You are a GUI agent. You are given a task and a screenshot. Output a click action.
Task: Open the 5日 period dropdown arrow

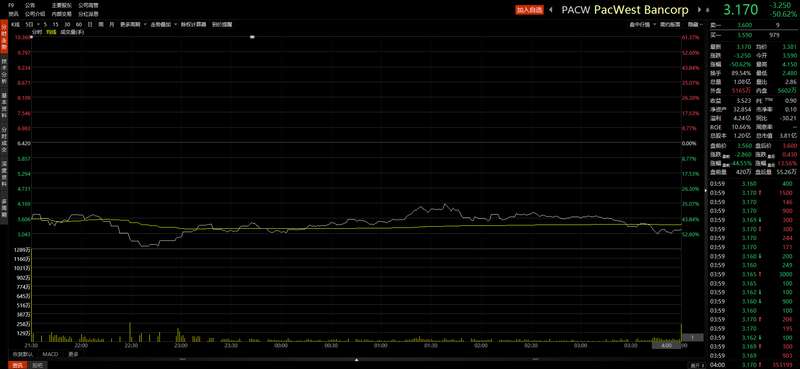pyautogui.click(x=38, y=24)
